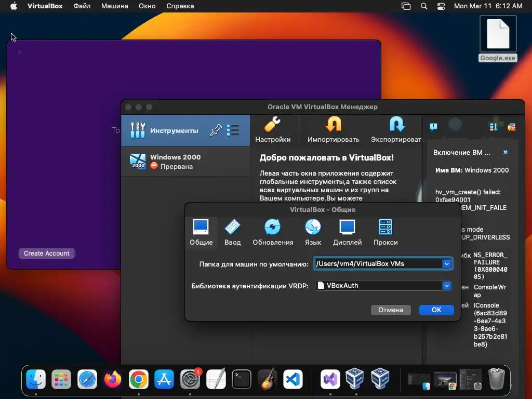Open the Файл menu
The image size is (532, 399).
pyautogui.click(x=82, y=6)
